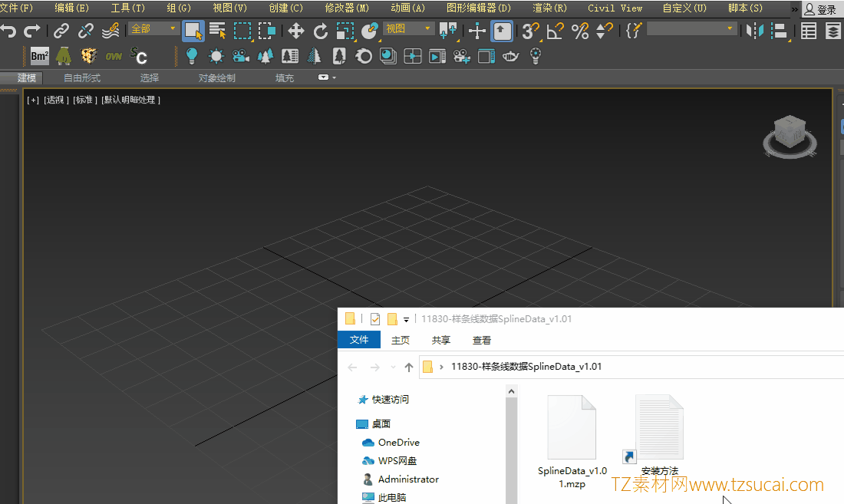
Task: Open the Layer Explorer stacked-layers icon
Action: pyautogui.click(x=833, y=31)
